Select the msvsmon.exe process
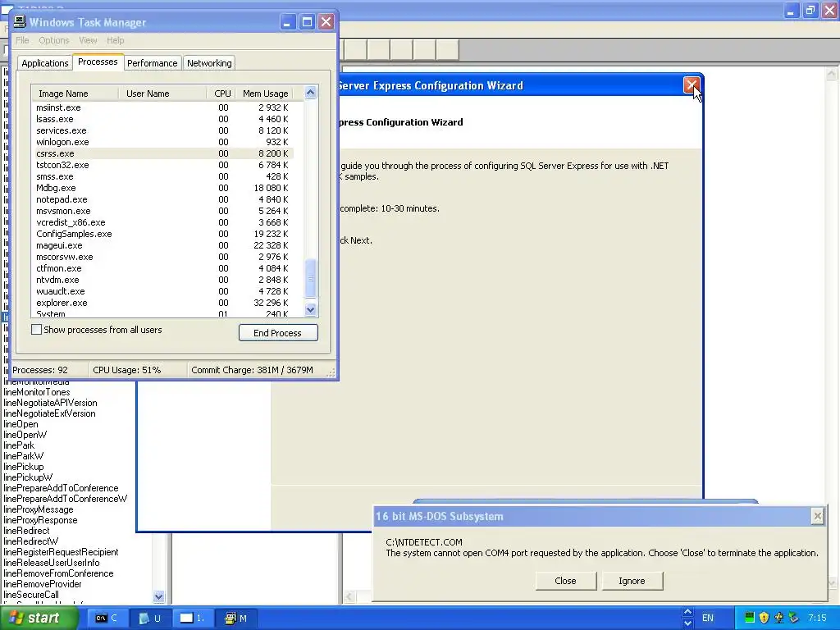 [162, 211]
